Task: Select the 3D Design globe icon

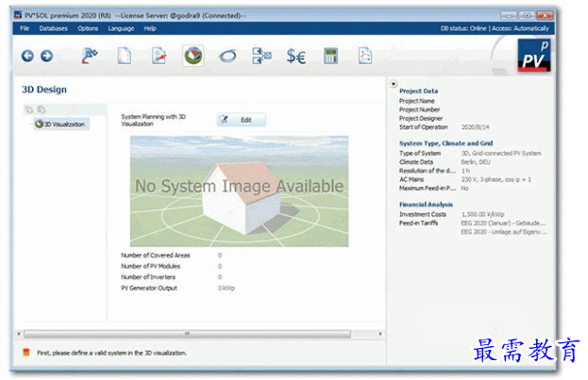Action: pos(193,56)
